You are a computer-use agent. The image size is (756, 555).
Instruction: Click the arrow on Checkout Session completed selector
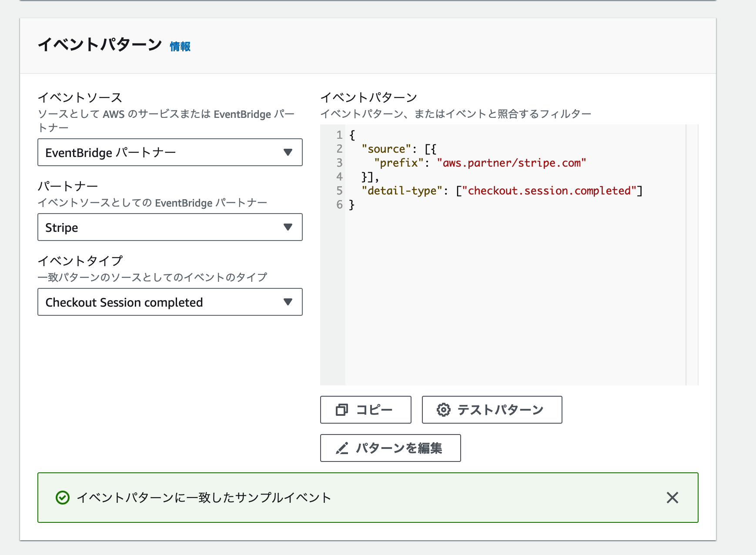click(288, 302)
